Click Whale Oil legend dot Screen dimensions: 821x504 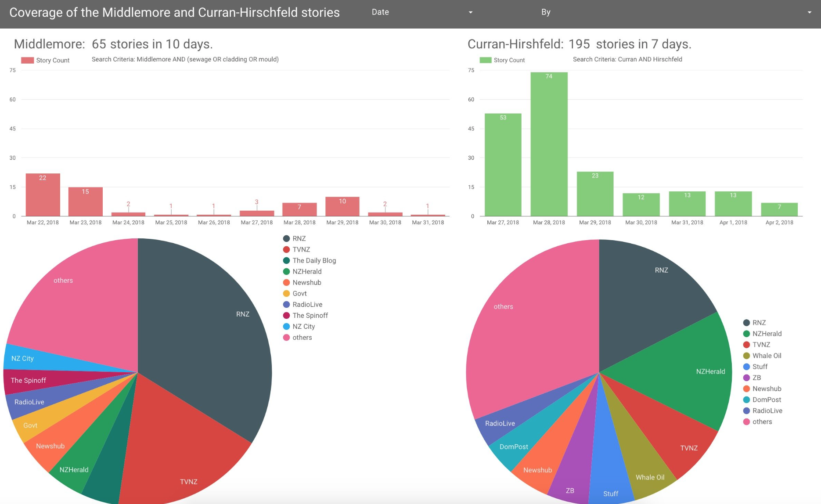(746, 356)
